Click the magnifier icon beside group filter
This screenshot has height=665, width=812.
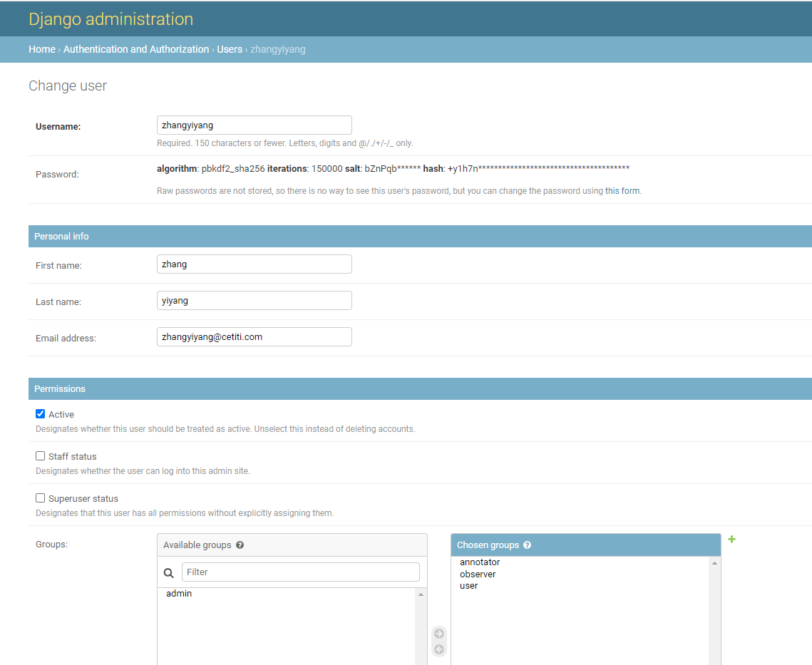(x=169, y=573)
